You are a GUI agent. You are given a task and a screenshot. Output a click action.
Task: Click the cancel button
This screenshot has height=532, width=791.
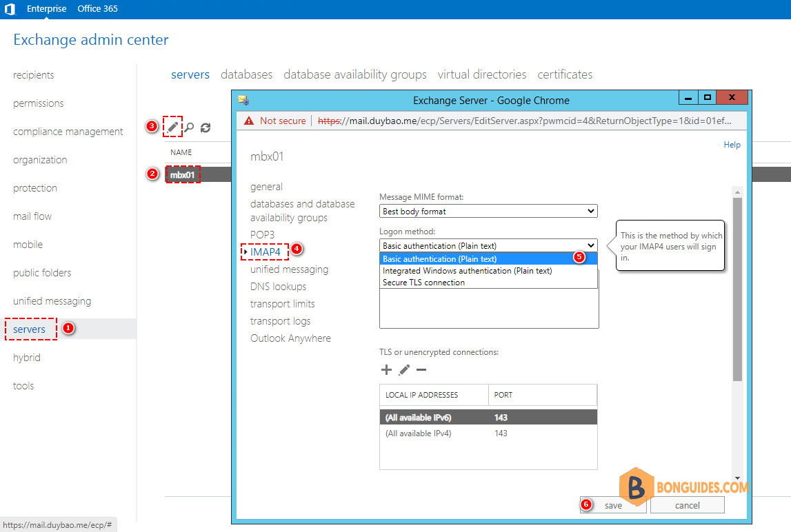click(687, 505)
